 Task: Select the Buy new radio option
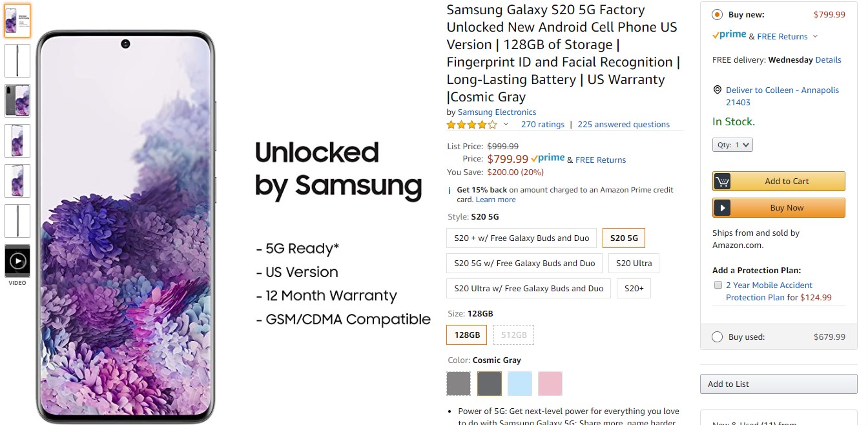click(717, 15)
